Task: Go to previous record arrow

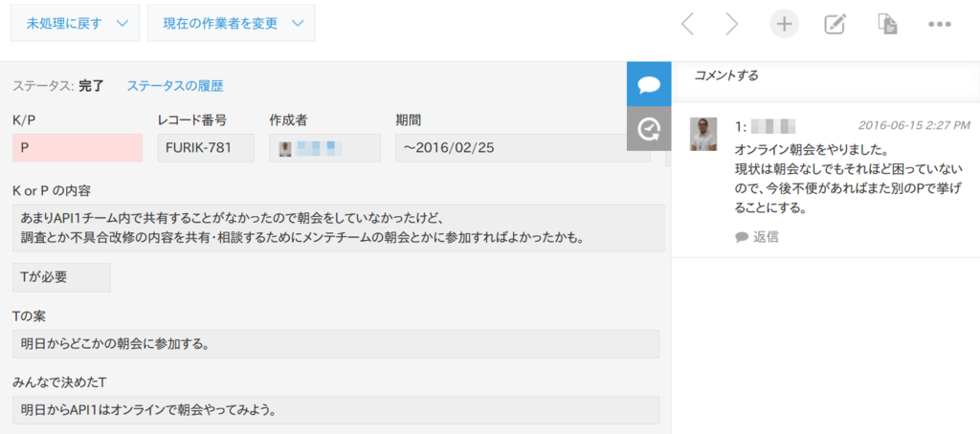Action: coord(687,24)
